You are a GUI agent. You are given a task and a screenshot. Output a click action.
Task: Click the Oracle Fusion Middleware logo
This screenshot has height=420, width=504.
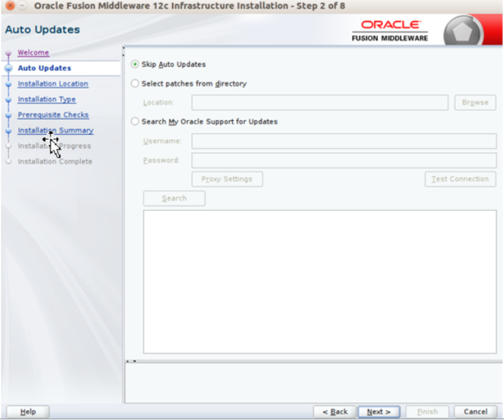pos(390,31)
